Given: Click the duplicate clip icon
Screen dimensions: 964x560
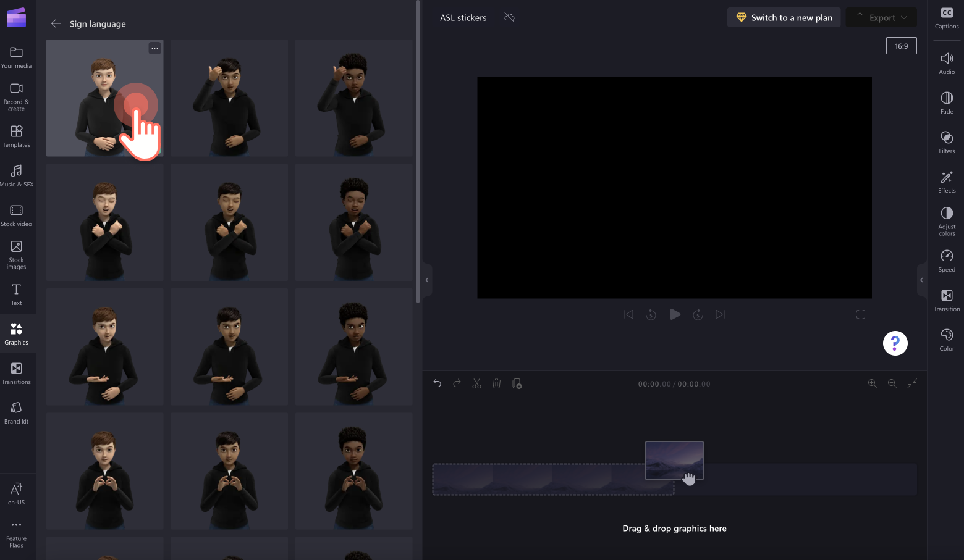Looking at the screenshot, I should tap(517, 383).
